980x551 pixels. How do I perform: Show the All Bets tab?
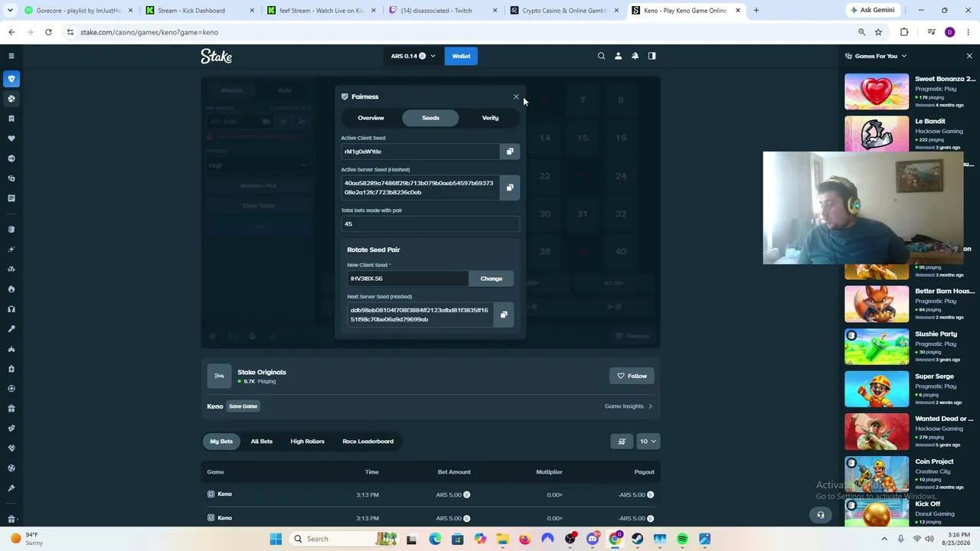coord(261,442)
